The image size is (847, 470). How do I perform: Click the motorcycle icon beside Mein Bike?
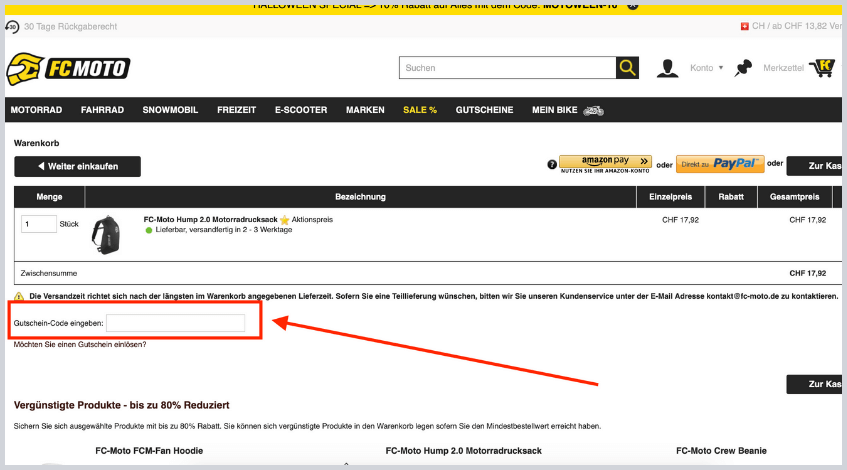(594, 110)
